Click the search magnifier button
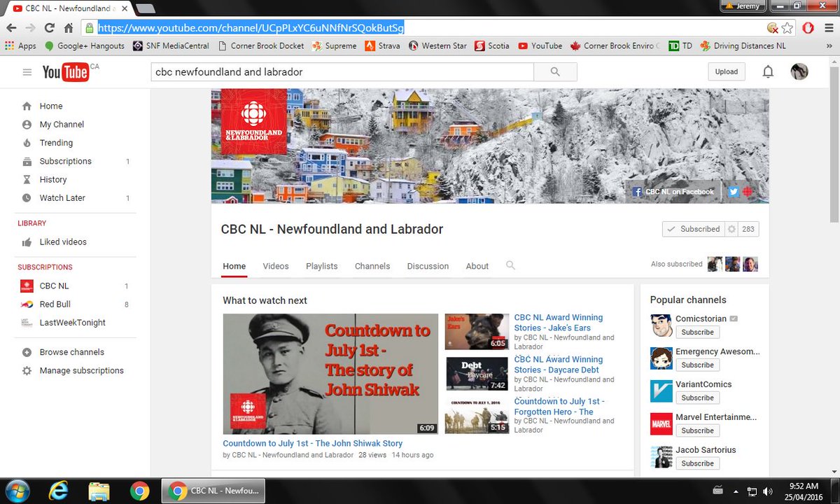 click(x=555, y=72)
